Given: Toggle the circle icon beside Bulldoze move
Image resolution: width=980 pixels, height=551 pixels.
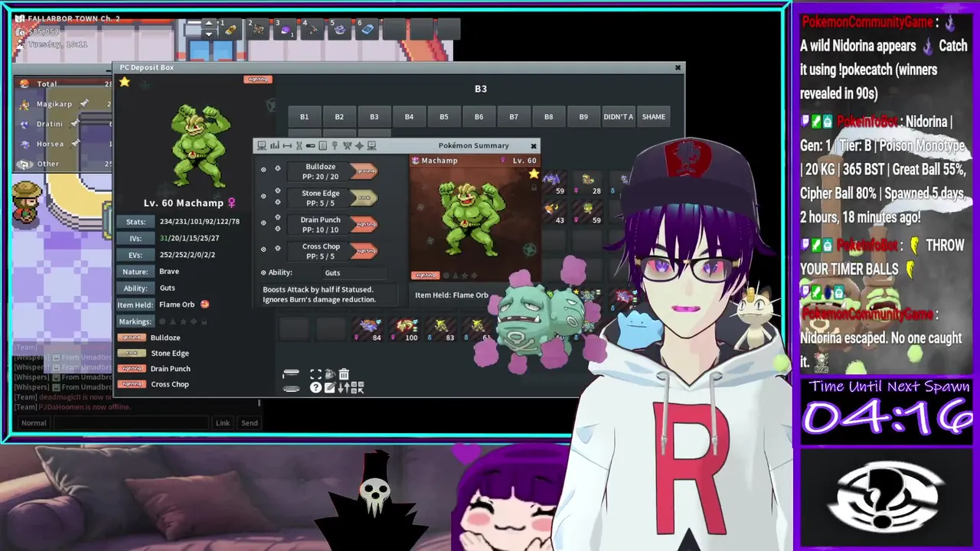Looking at the screenshot, I should (263, 169).
